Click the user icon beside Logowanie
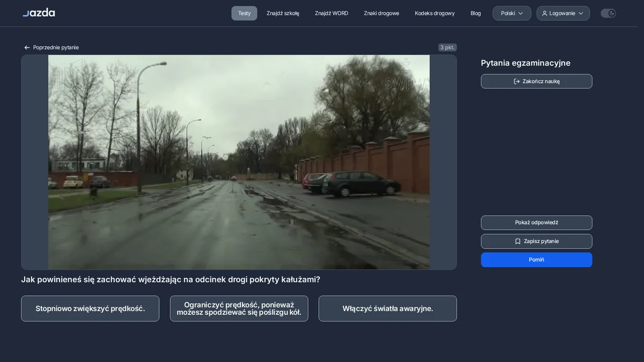The width and height of the screenshot is (644, 362). coord(545,13)
